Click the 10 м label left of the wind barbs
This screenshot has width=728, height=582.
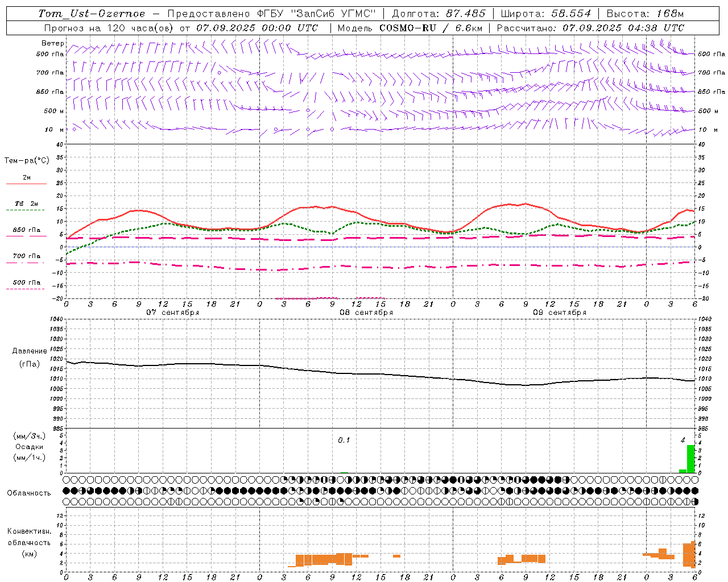click(x=54, y=130)
